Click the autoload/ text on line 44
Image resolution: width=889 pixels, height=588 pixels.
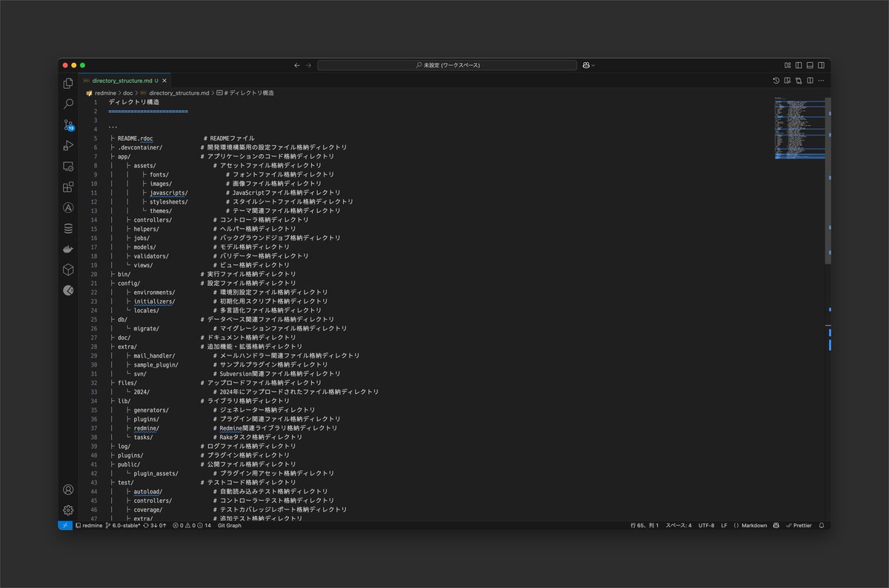tap(148, 491)
